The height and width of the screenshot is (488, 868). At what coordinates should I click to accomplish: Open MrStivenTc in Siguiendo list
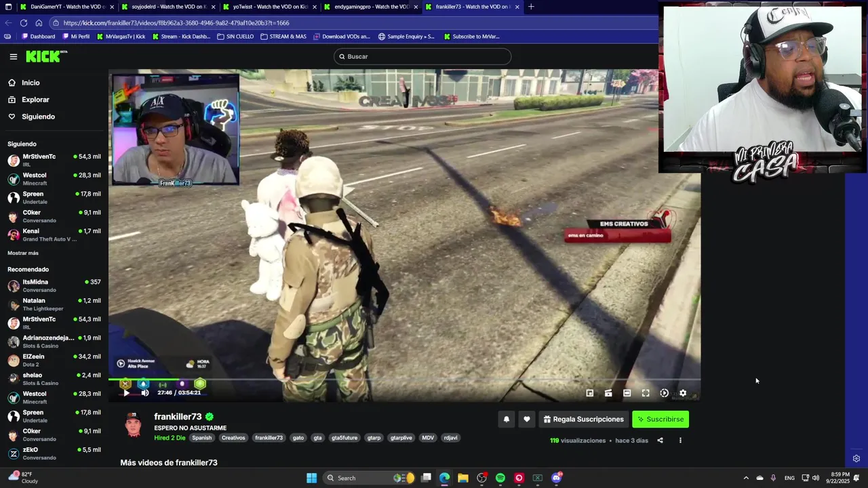point(54,160)
